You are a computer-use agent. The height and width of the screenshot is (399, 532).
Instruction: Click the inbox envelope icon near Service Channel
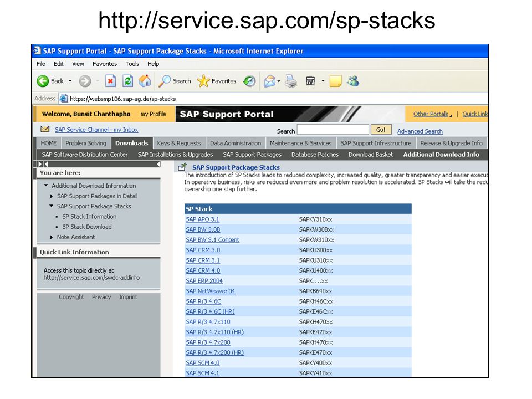45,129
